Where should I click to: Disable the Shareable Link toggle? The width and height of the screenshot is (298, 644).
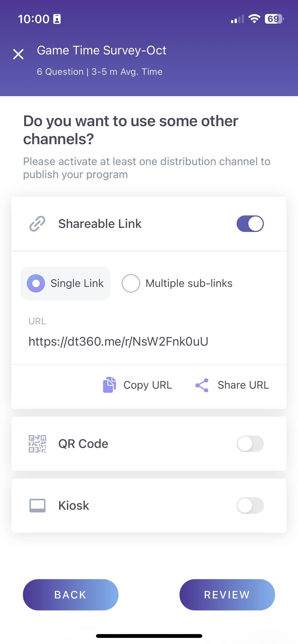click(x=250, y=224)
